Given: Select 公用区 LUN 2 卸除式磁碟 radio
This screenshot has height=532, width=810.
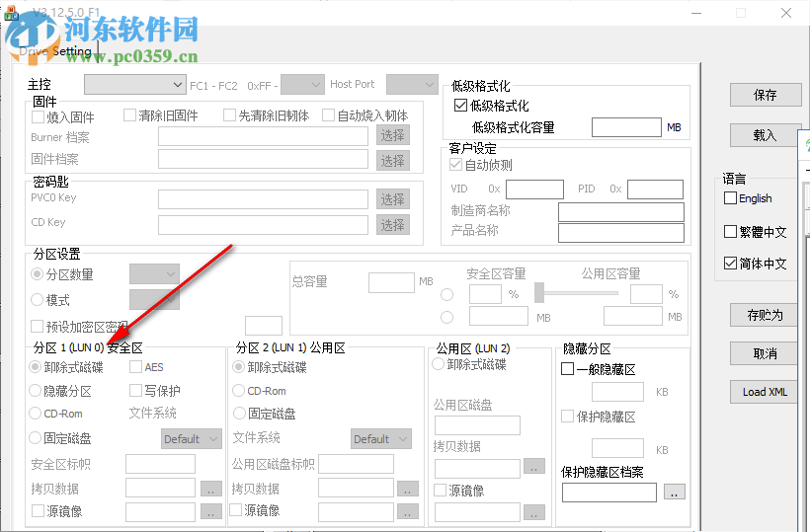Looking at the screenshot, I should [x=438, y=364].
